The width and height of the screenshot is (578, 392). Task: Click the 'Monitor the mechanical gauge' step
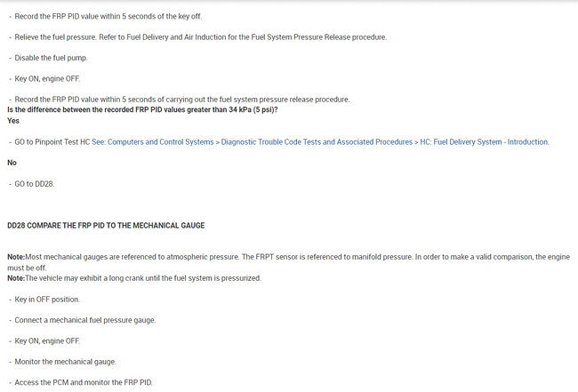tap(65, 361)
